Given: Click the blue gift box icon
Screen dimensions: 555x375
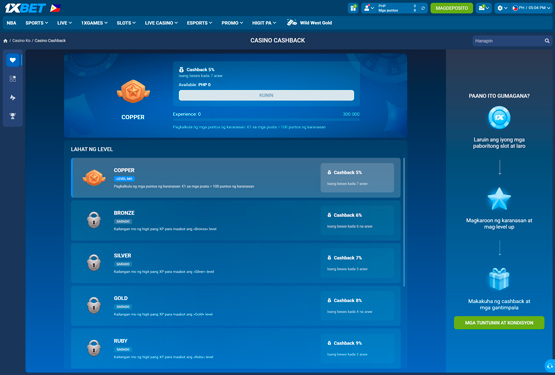Looking at the screenshot, I should [499, 279].
